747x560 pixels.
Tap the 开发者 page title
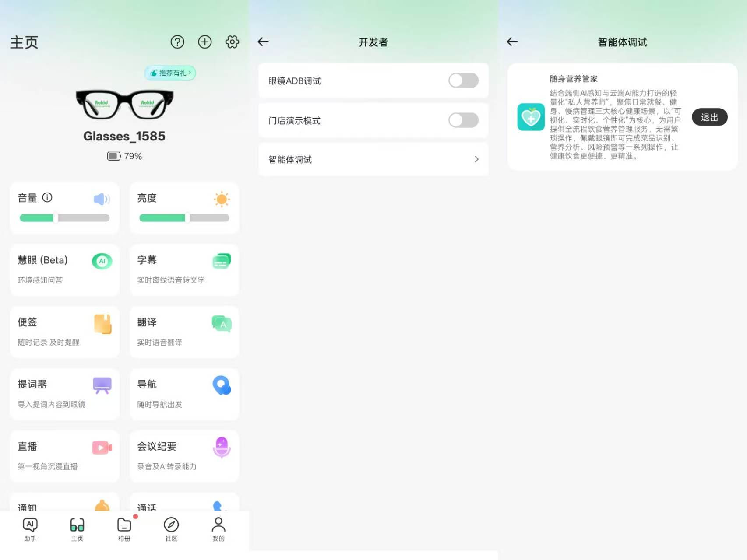pyautogui.click(x=373, y=42)
